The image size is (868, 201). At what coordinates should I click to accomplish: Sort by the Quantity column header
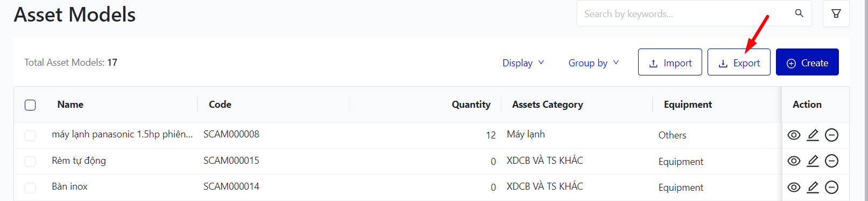point(471,105)
